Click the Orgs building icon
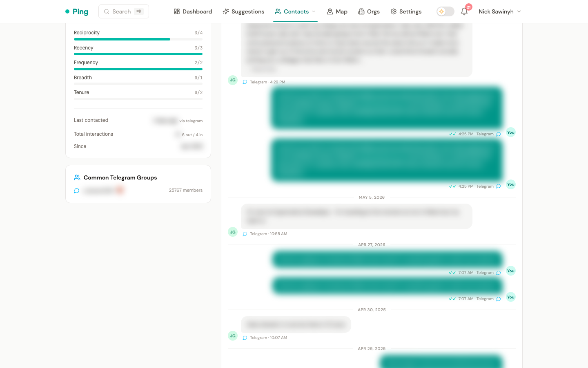Screen dimensions: 588x368 point(361,11)
